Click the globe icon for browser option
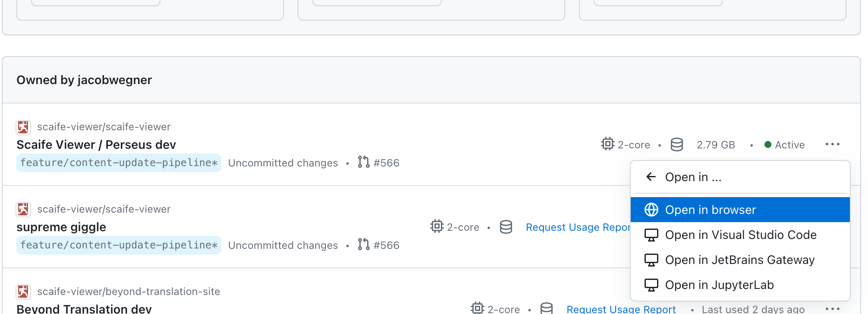The height and width of the screenshot is (314, 868). (x=651, y=210)
